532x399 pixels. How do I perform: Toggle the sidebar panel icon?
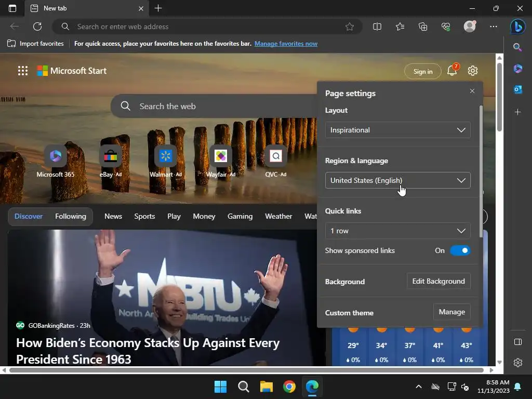[x=517, y=342]
